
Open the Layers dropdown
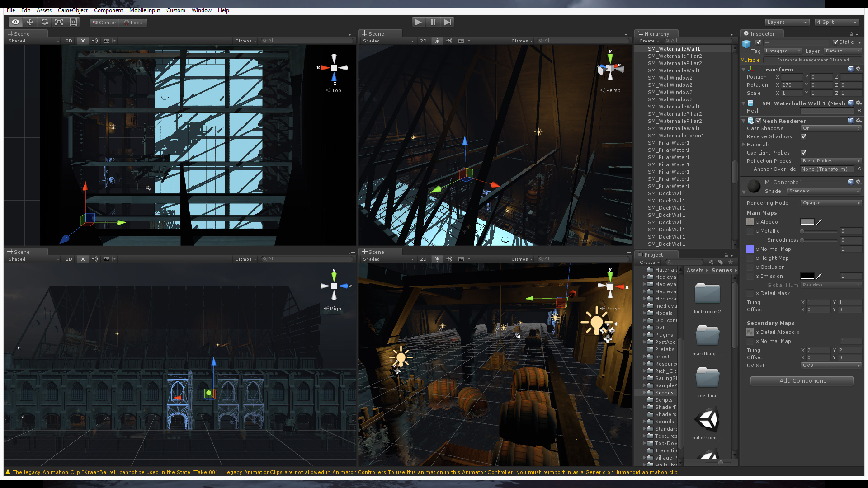tap(787, 22)
